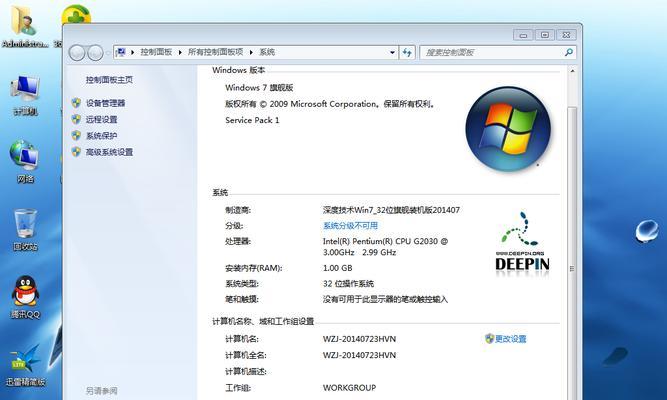Click shield icon next to 系统保护
This screenshot has height=400, width=667.
[76, 135]
